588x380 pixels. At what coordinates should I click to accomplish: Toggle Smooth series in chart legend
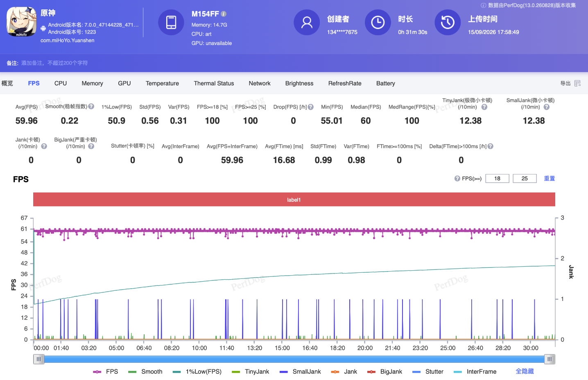coord(145,371)
